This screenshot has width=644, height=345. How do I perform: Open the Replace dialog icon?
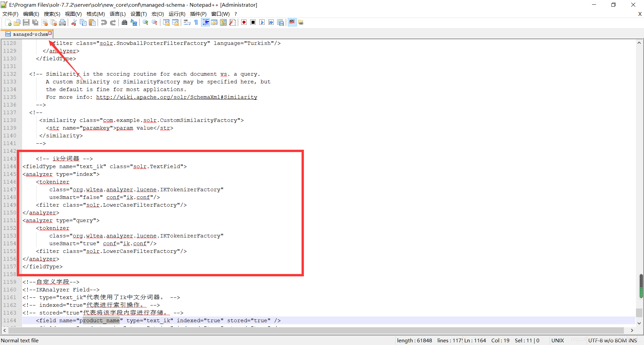point(133,22)
